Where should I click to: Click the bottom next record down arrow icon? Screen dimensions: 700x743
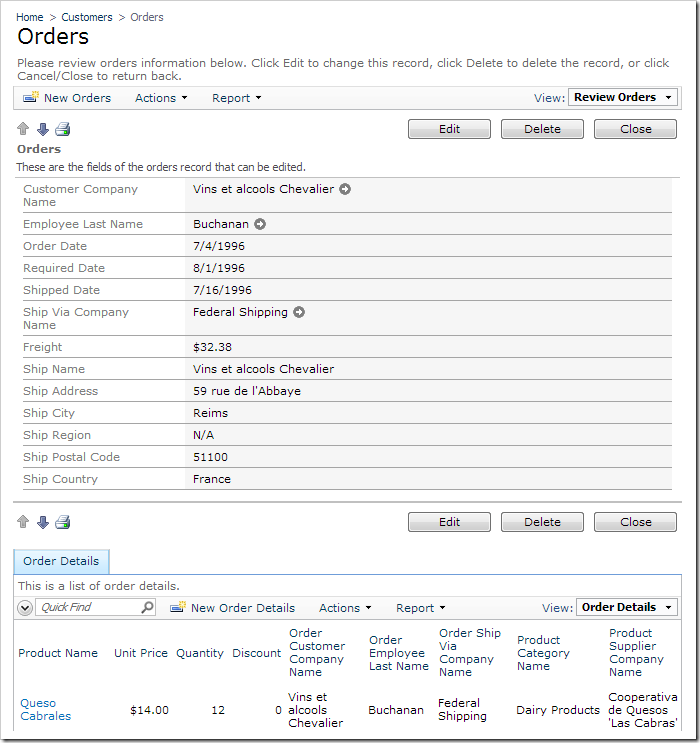pyautogui.click(x=42, y=522)
